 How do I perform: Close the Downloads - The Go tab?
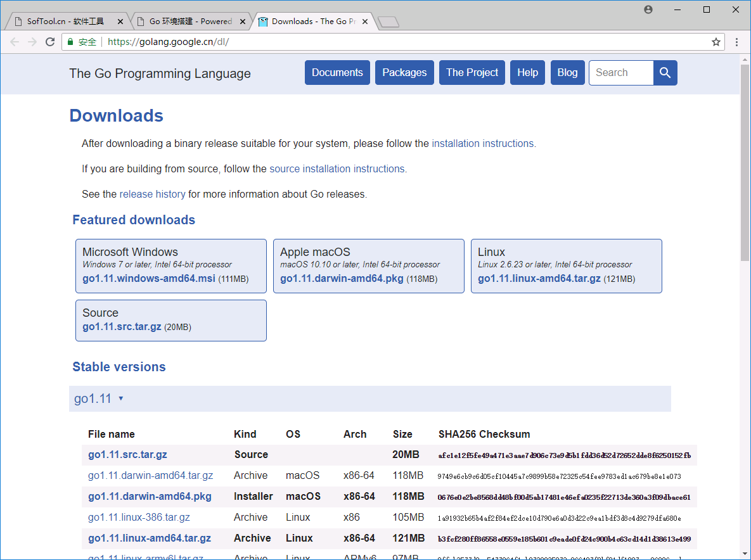pos(365,22)
